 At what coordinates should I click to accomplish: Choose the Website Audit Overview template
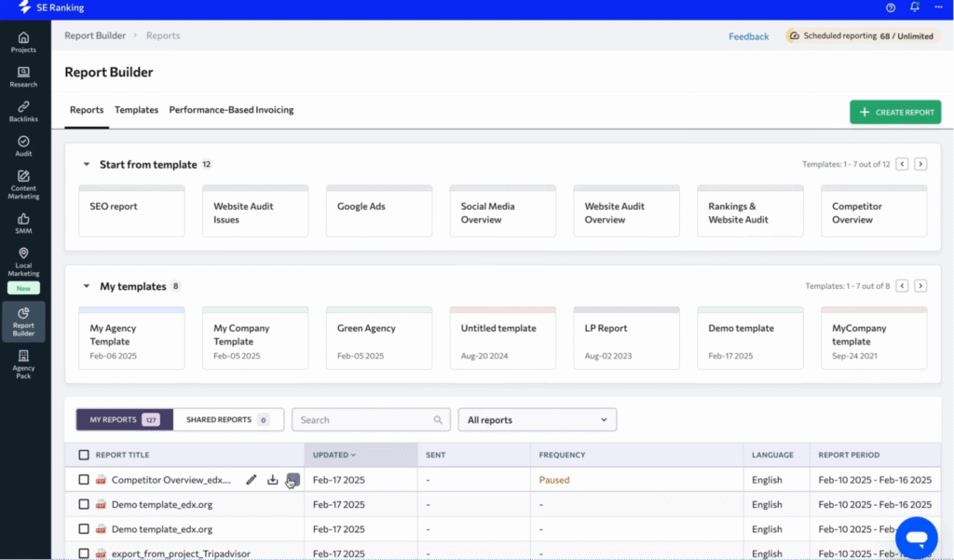pyautogui.click(x=627, y=212)
